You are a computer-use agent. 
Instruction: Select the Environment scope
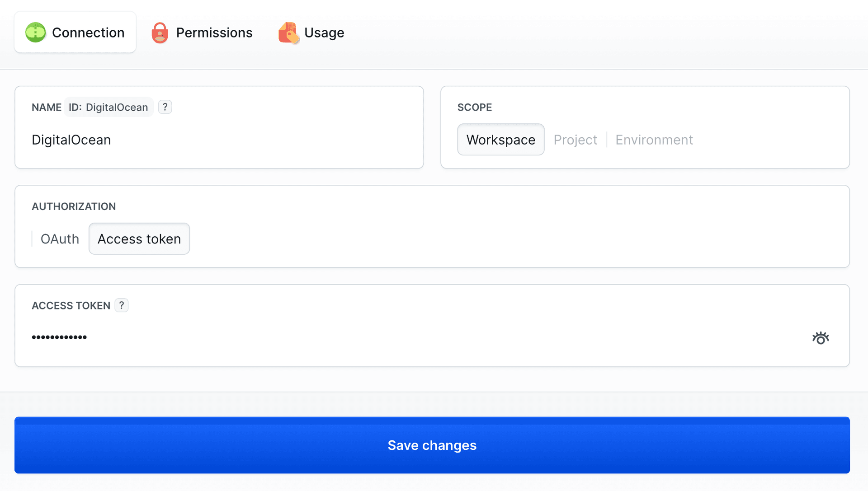click(654, 140)
